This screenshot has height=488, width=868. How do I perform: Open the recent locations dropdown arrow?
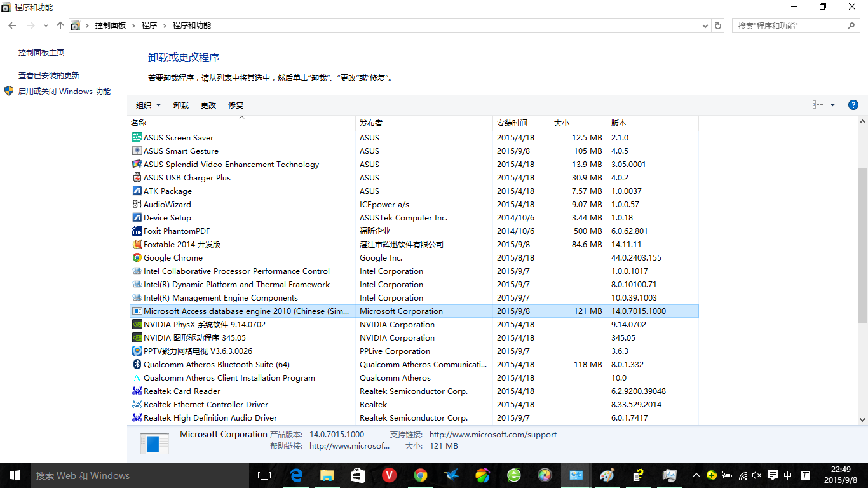46,25
